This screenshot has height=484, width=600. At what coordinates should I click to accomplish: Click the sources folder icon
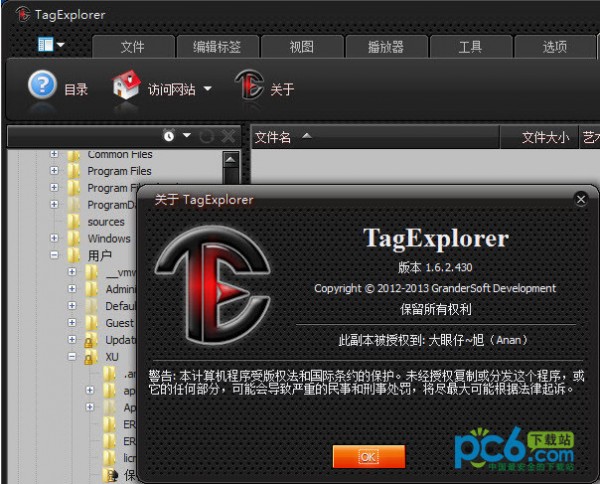(x=73, y=222)
